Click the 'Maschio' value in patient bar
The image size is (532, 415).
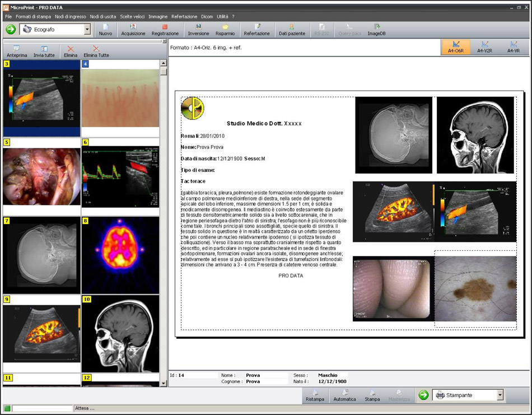[328, 375]
